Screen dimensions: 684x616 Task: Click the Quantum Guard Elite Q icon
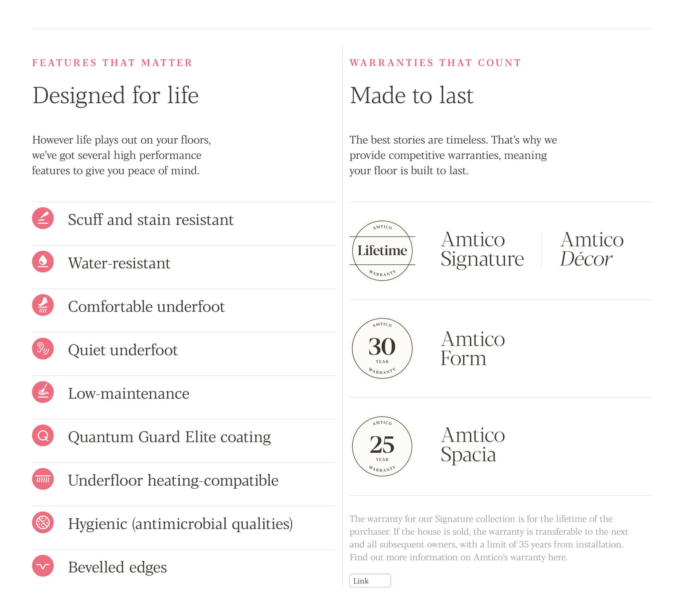43,435
